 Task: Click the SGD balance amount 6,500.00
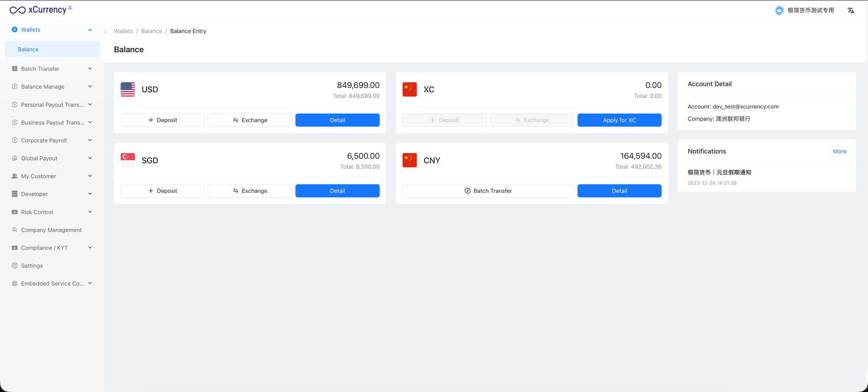(x=363, y=156)
